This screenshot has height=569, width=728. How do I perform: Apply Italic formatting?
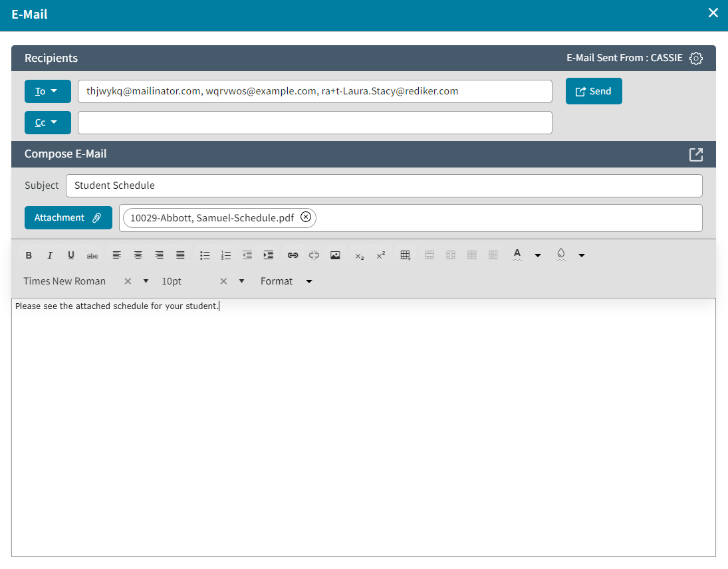[x=50, y=255]
